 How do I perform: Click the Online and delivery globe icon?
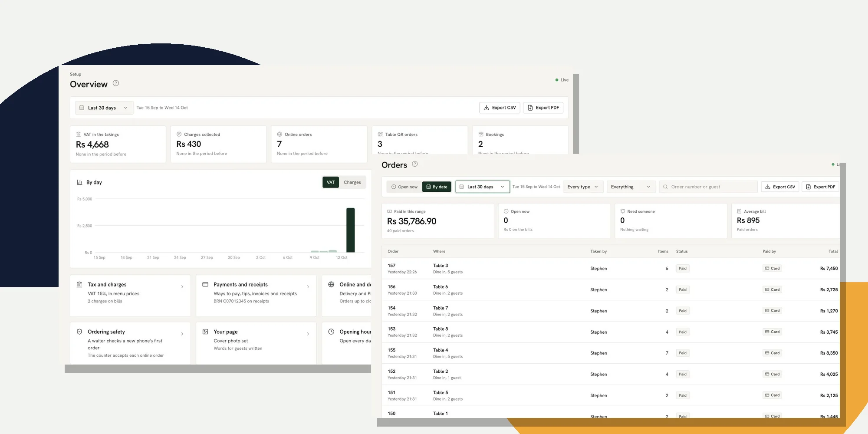(x=331, y=285)
